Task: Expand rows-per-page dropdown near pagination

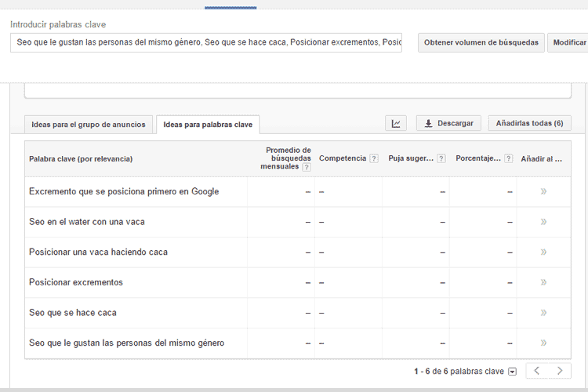Action: point(513,372)
